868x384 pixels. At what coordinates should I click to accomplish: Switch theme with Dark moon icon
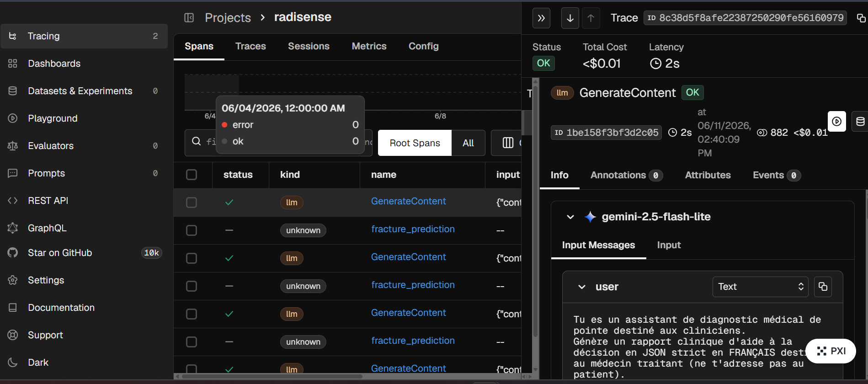pyautogui.click(x=13, y=363)
